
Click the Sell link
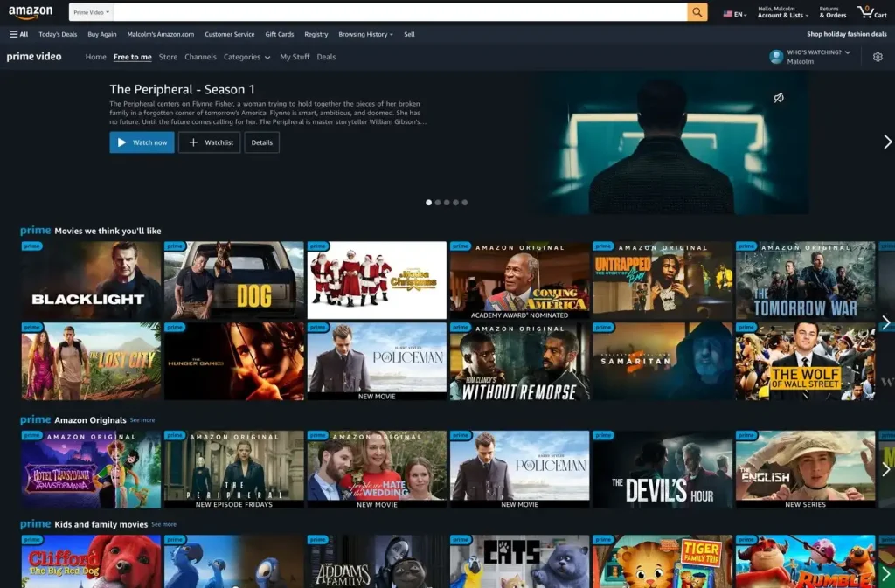pyautogui.click(x=409, y=34)
